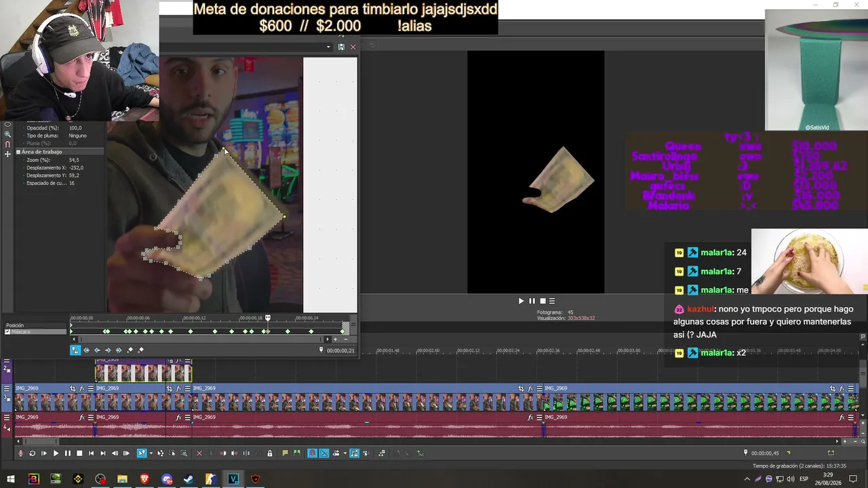868x488 pixels.
Task: Open the audio track header menu
Action: pyautogui.click(x=7, y=417)
